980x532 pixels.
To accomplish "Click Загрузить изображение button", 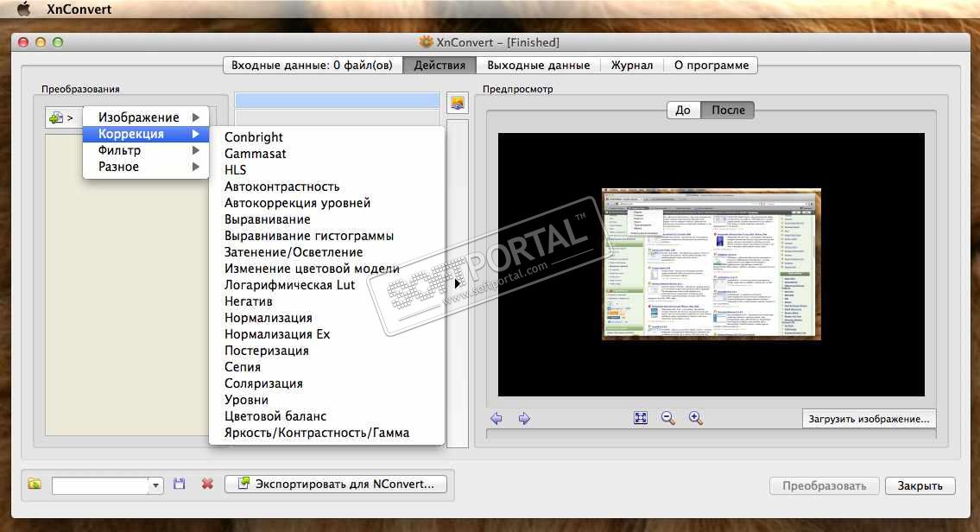I will coord(869,419).
